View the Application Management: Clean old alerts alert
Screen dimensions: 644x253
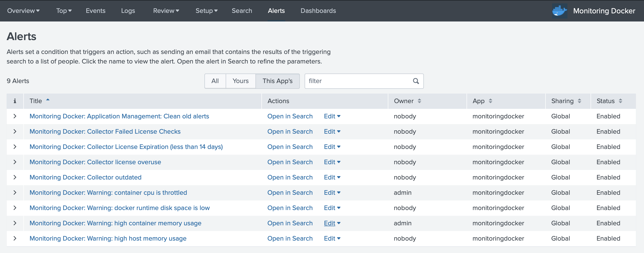click(x=119, y=116)
